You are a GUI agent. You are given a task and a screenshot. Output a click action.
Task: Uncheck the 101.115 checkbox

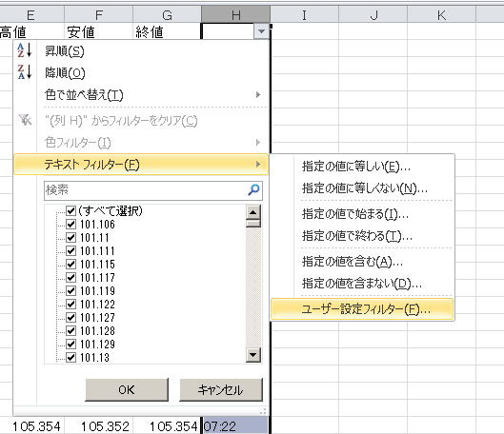71,265
